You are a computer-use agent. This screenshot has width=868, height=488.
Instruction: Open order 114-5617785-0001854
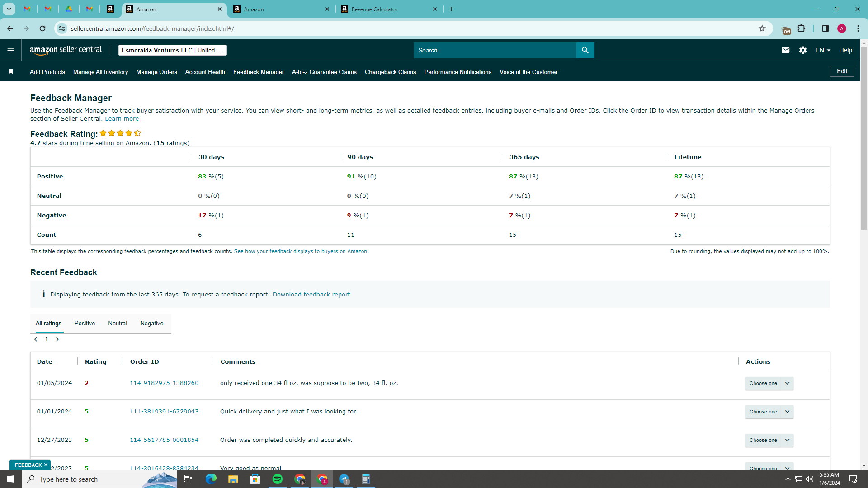(x=164, y=440)
